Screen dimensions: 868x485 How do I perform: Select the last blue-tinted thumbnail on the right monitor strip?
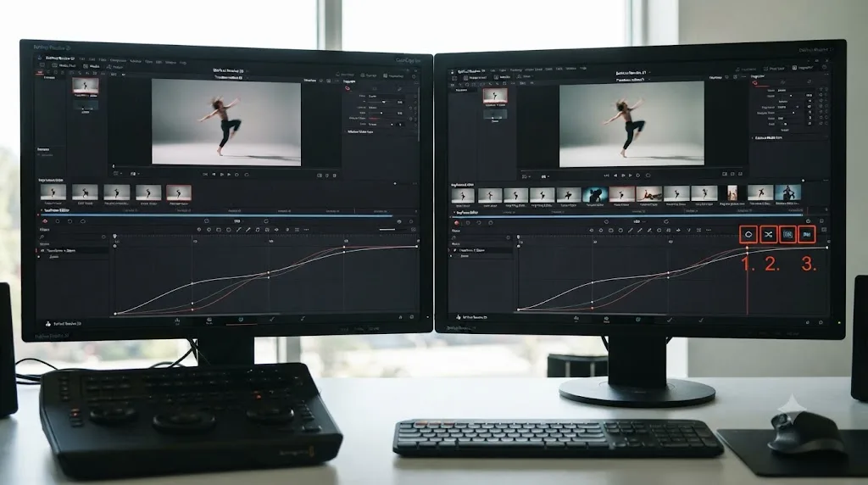[x=787, y=192]
